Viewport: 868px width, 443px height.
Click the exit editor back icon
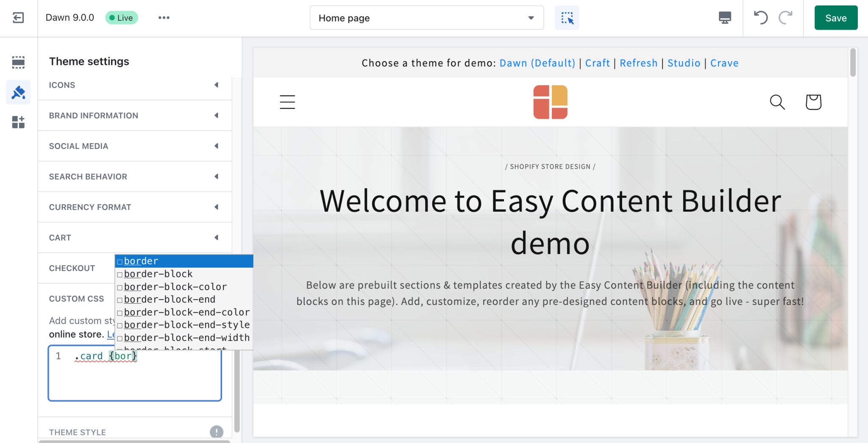click(18, 18)
